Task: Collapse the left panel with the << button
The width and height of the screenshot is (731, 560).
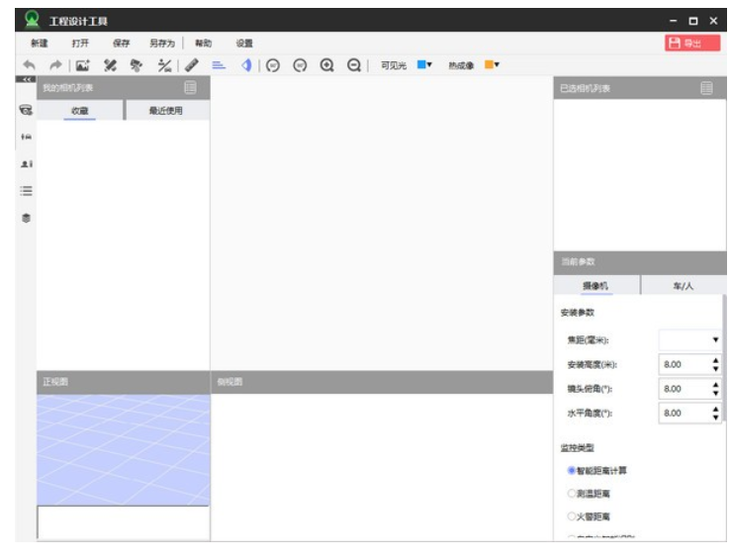Action: click(x=26, y=79)
